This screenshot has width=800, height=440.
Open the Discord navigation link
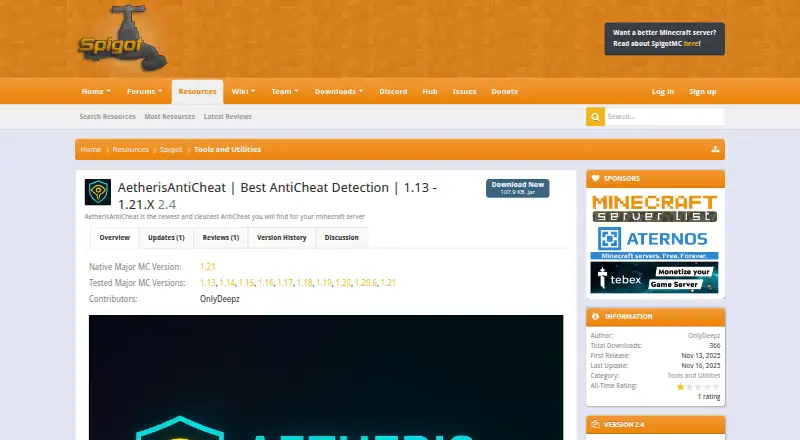pos(393,91)
